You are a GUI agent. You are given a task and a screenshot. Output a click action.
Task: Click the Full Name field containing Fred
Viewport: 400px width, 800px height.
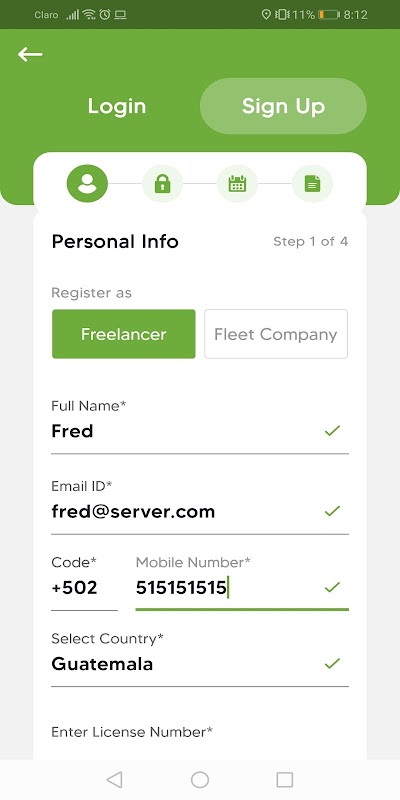coord(200,431)
